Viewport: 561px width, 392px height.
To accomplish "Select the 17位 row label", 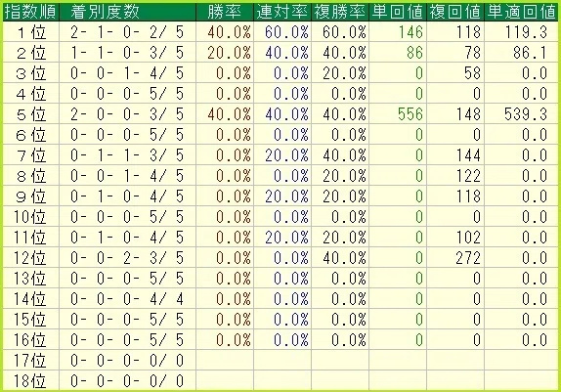I will pyautogui.click(x=30, y=361).
